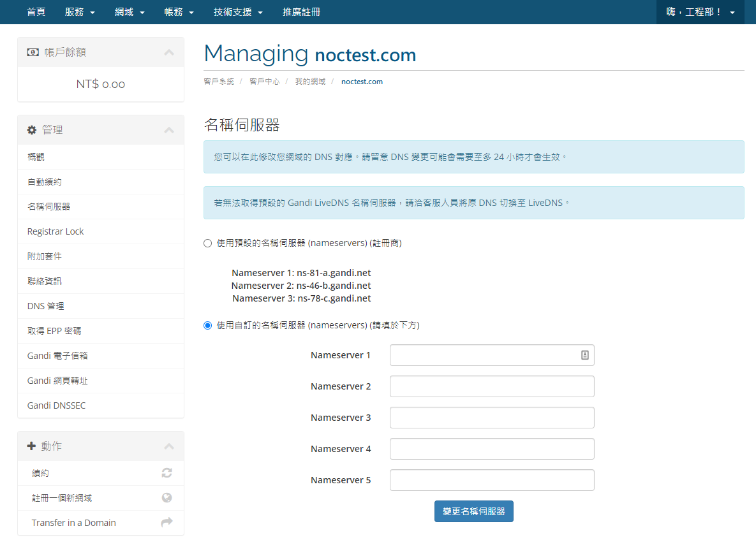Click the 名稱伺服器 section heading
The height and width of the screenshot is (540, 756).
[x=242, y=125]
